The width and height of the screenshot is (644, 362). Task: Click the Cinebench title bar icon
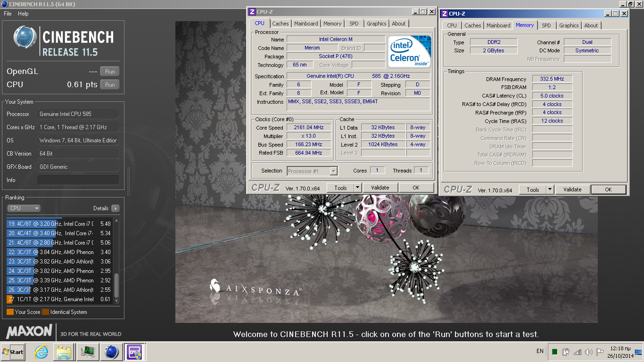4,4
